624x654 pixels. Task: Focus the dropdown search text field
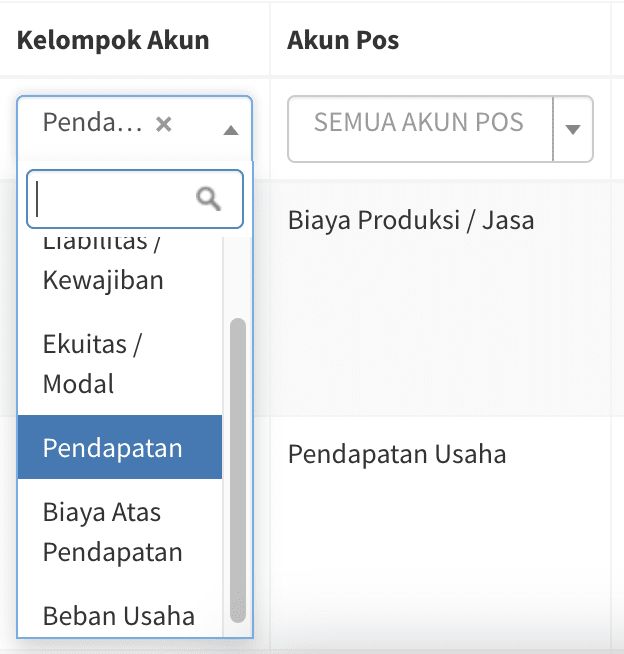tap(115, 199)
